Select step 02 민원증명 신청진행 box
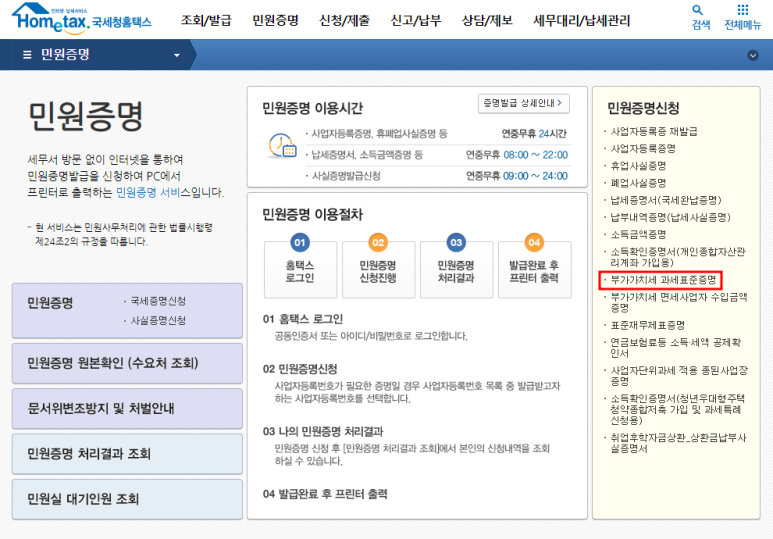Viewport: 773px width, 539px height. tap(377, 263)
